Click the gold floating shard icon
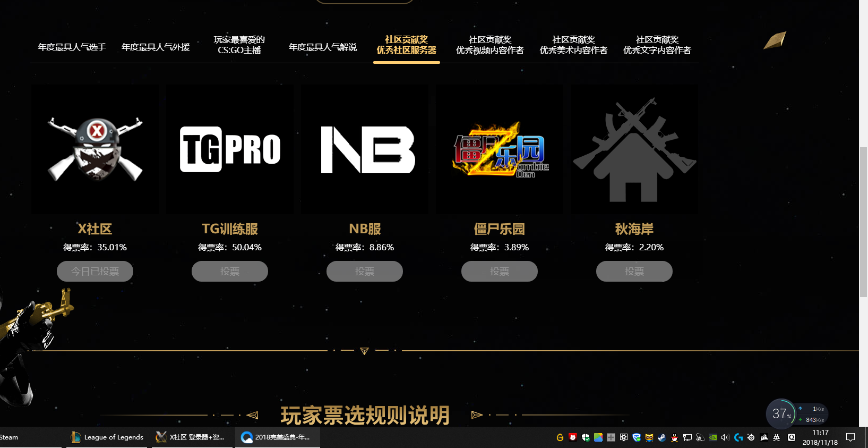 click(x=775, y=40)
